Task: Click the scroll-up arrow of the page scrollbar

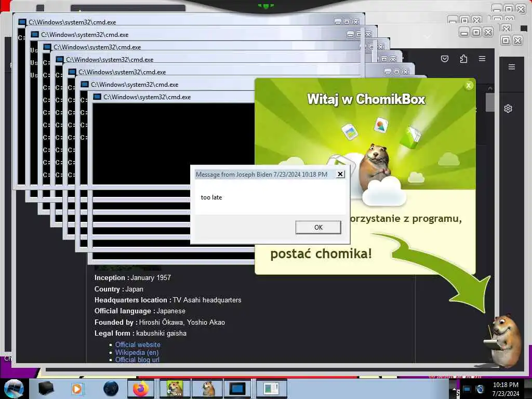Action: (490, 88)
